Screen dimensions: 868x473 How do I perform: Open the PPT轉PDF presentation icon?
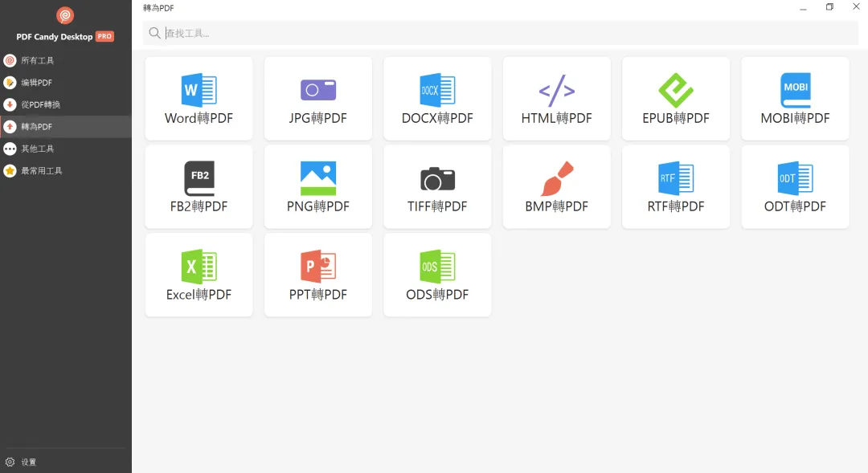click(x=318, y=266)
